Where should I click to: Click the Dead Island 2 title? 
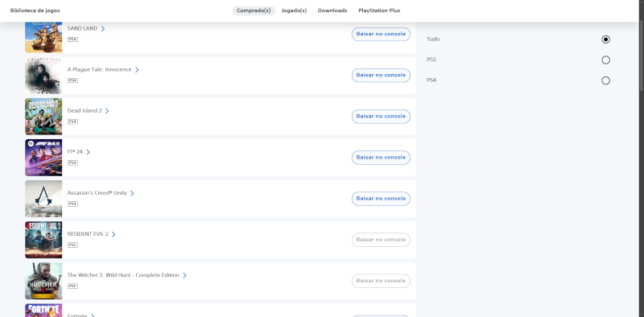85,111
